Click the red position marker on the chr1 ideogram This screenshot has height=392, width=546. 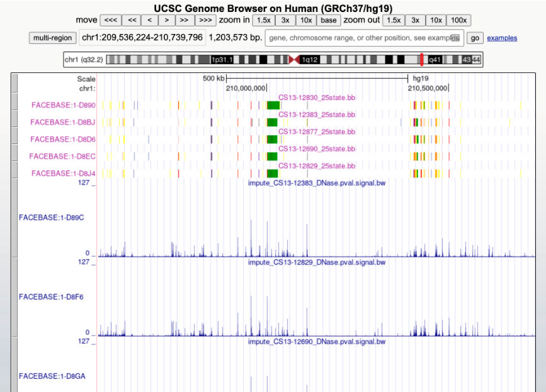421,60
